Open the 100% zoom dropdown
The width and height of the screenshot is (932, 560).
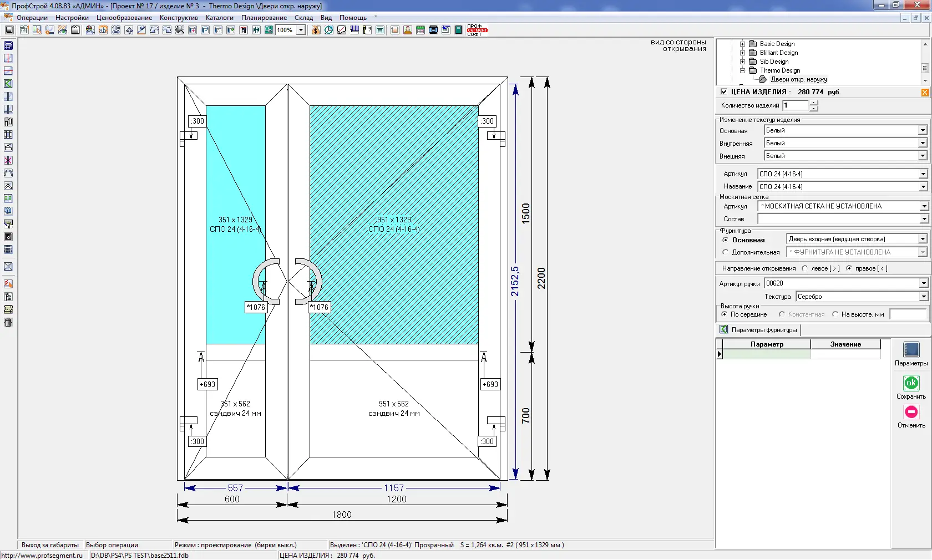[301, 30]
